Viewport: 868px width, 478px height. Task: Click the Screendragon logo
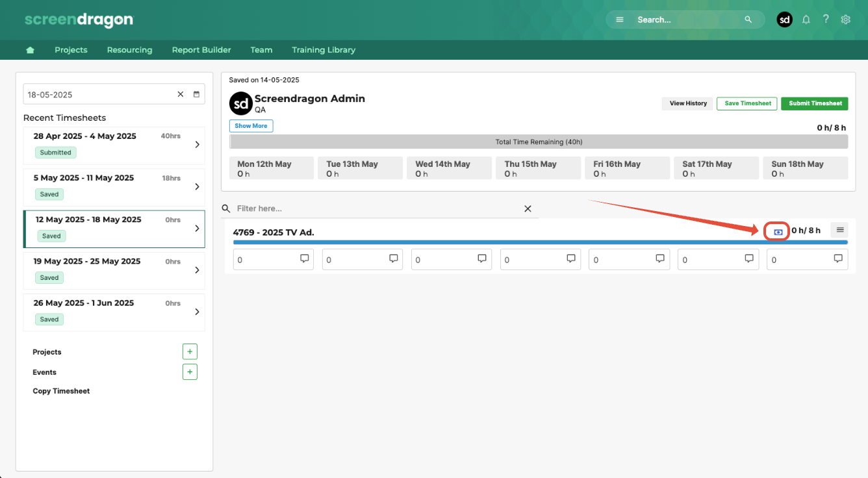tap(79, 19)
